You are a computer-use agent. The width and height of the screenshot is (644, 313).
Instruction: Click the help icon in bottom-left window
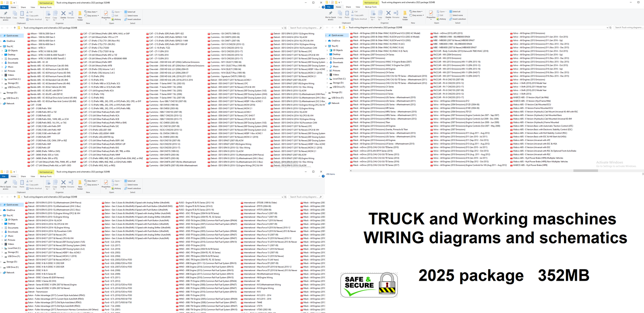coord(323,176)
